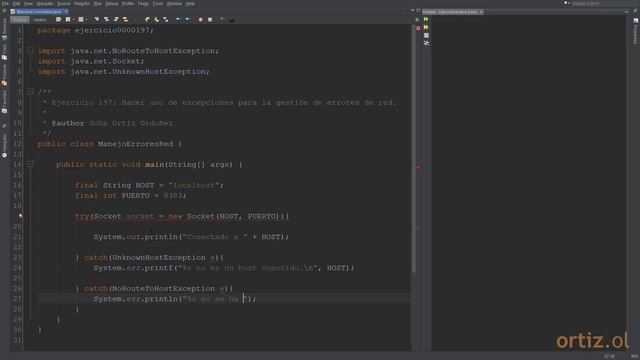Open the Properties panel on right edge

(x=636, y=31)
